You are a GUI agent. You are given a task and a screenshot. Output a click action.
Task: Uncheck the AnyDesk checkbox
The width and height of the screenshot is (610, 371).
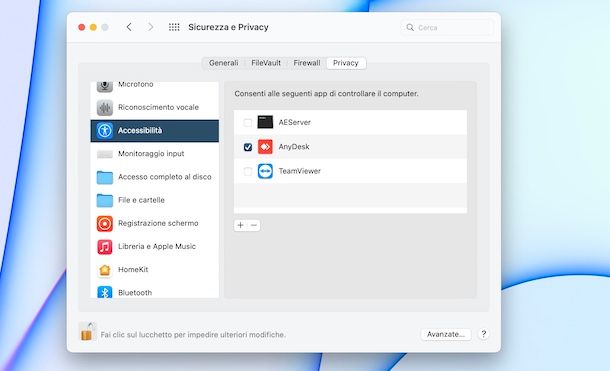coord(247,147)
